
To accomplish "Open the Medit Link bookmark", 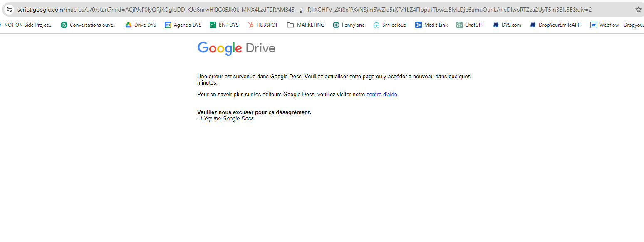I will click(x=431, y=25).
